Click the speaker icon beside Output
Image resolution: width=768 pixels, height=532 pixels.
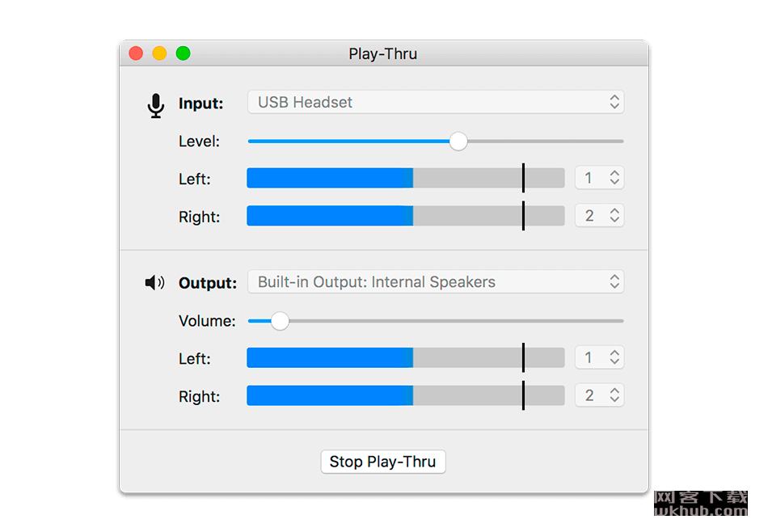click(x=154, y=283)
